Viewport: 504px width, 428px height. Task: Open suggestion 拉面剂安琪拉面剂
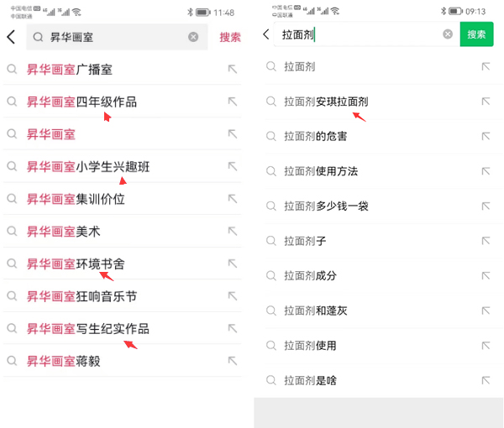pos(326,102)
